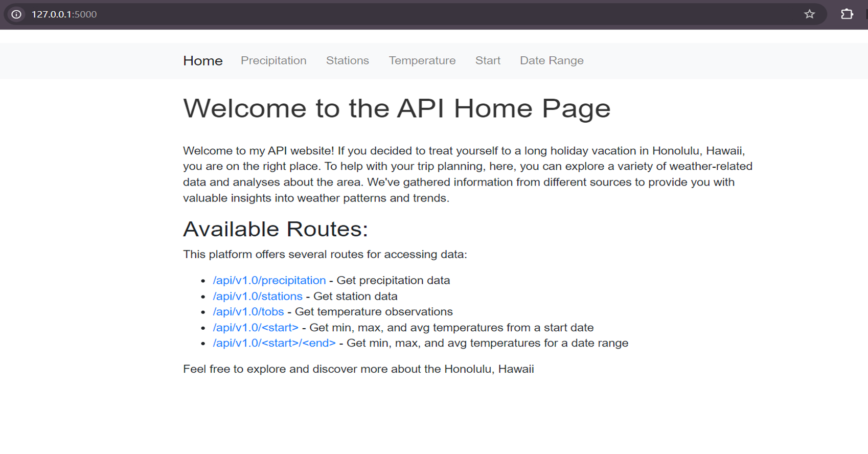Viewport: 868px width, 454px height.
Task: Click the /api/v1.0/tobs route link
Action: pos(248,312)
